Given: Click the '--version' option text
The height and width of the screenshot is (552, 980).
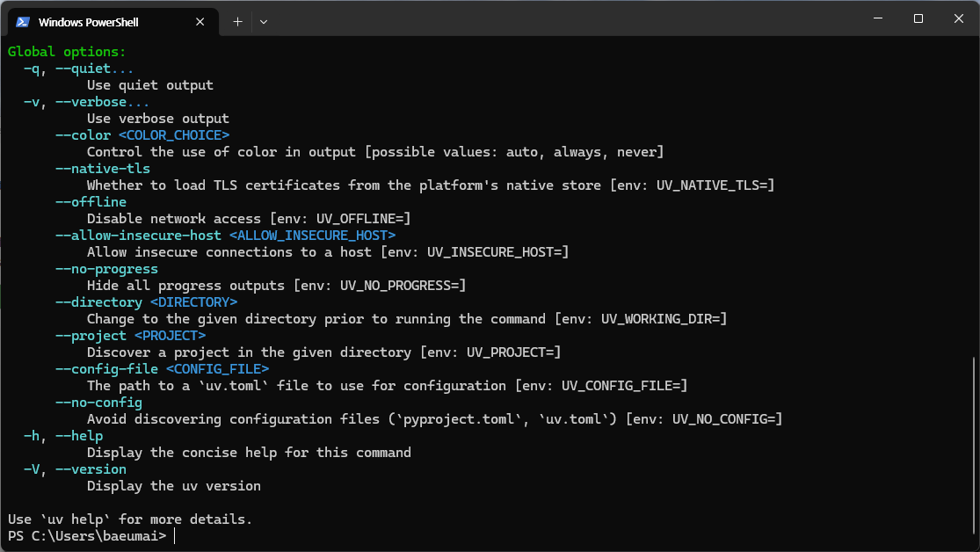Looking at the screenshot, I should pos(91,469).
